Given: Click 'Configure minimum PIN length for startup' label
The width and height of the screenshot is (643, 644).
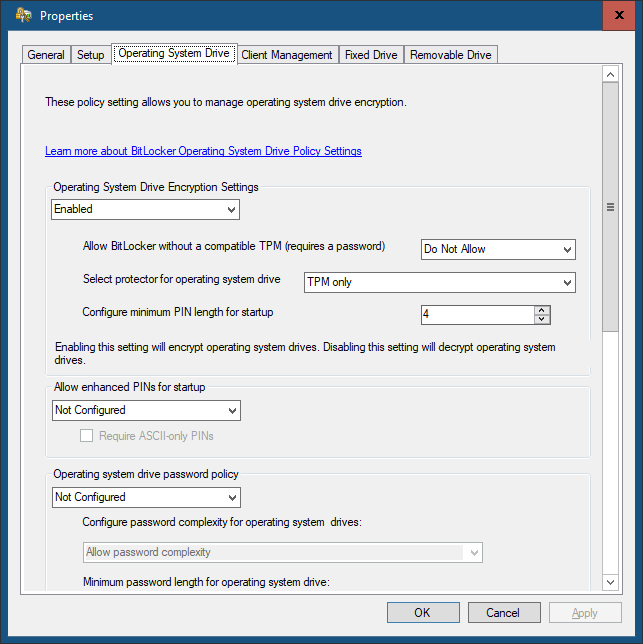Looking at the screenshot, I should click(178, 312).
